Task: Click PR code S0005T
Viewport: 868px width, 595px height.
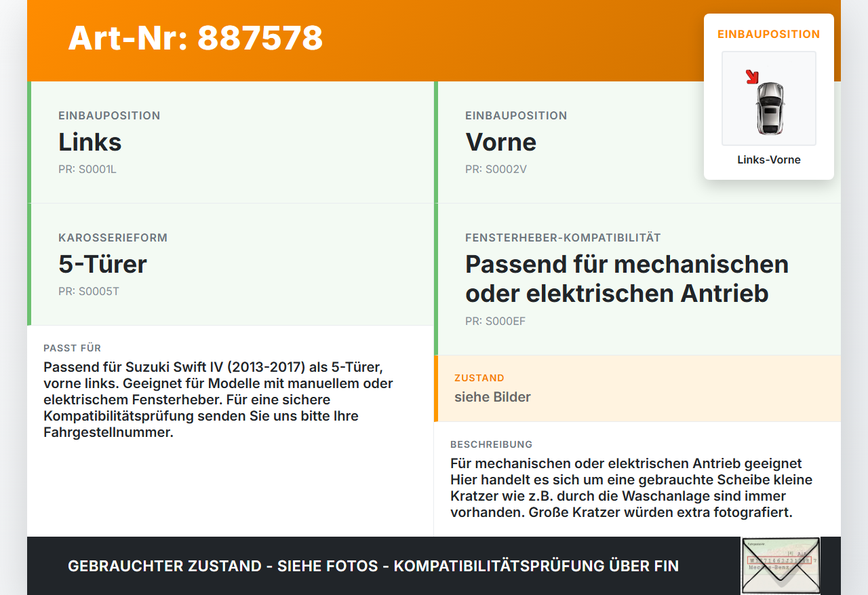Action: pos(89,292)
